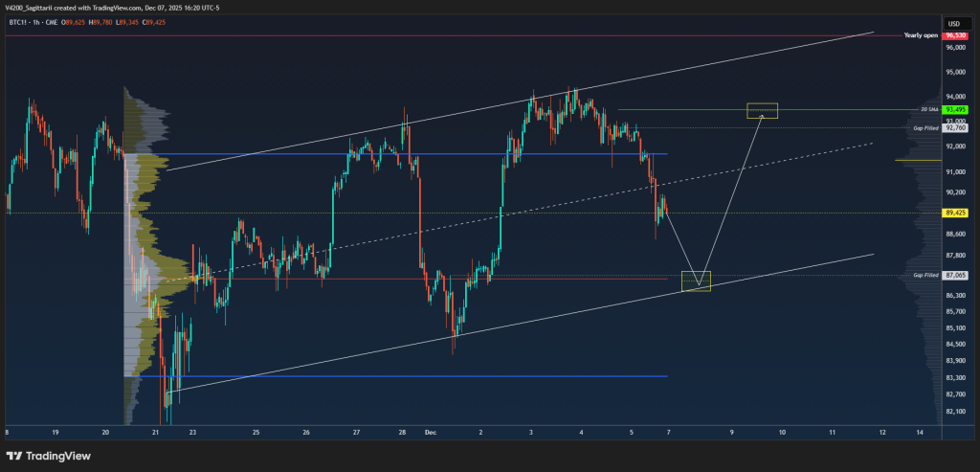This screenshot has height=472, width=980.
Task: Click the red Yearly open price tag 96,530
Action: point(955,35)
